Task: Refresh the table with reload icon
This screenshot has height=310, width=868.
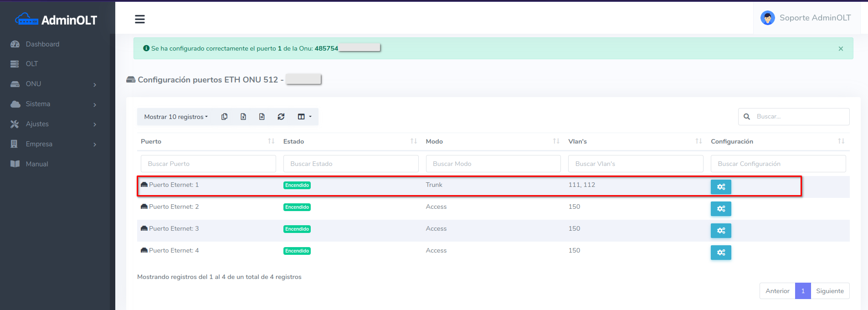Action: 281,117
